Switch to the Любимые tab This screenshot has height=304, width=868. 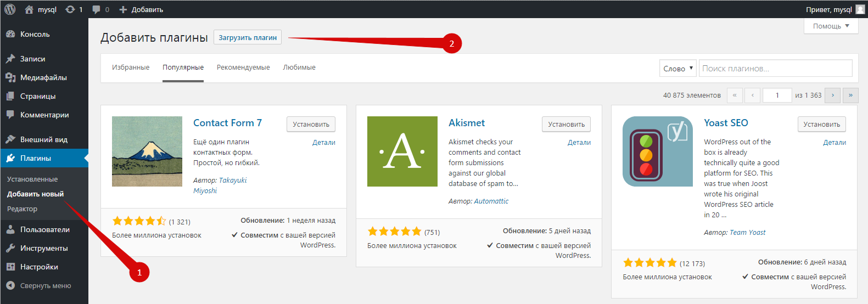pyautogui.click(x=299, y=67)
